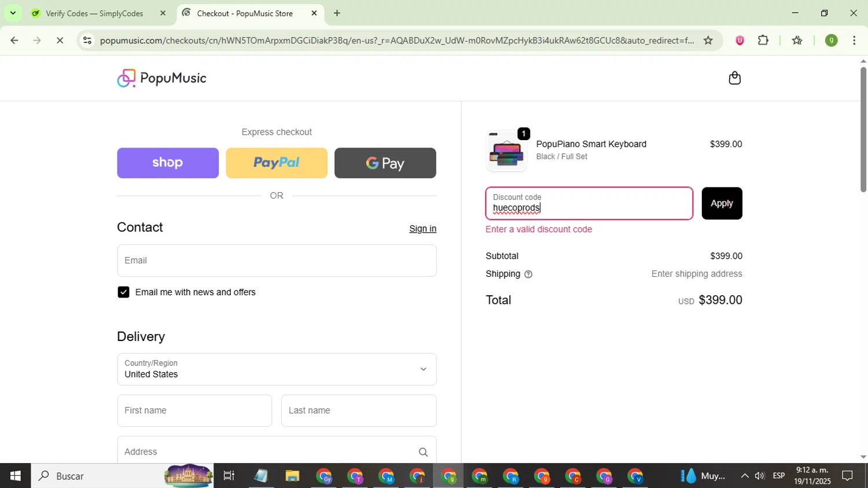The image size is (868, 488).
Task: Open a new browser tab
Action: [337, 13]
